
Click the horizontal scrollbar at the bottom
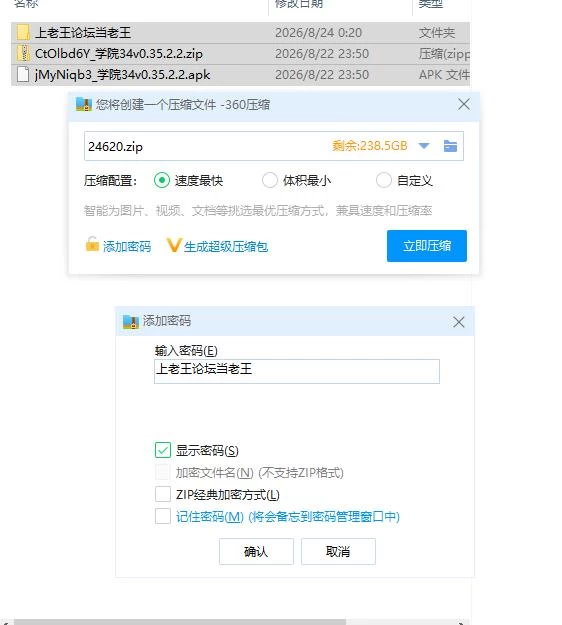[180, 622]
